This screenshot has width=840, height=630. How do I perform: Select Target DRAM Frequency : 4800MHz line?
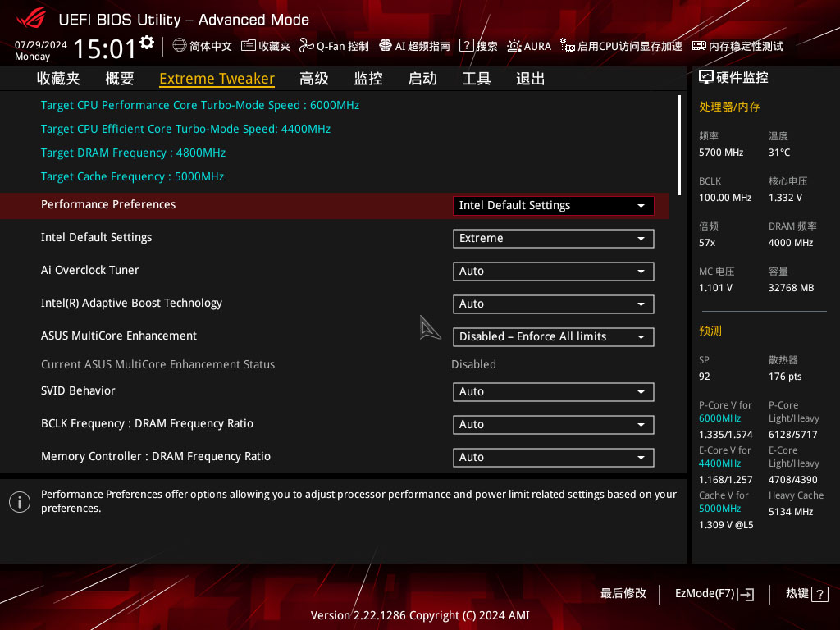pos(133,153)
